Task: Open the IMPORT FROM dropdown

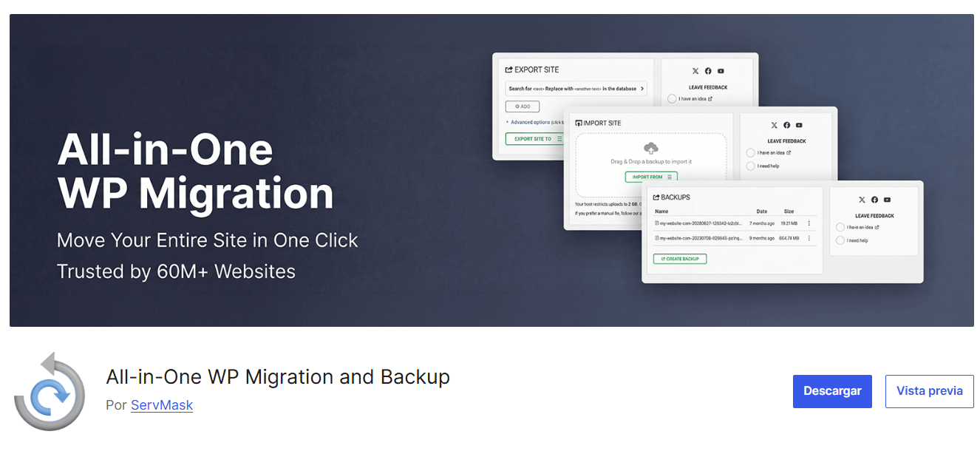Action: click(x=651, y=177)
